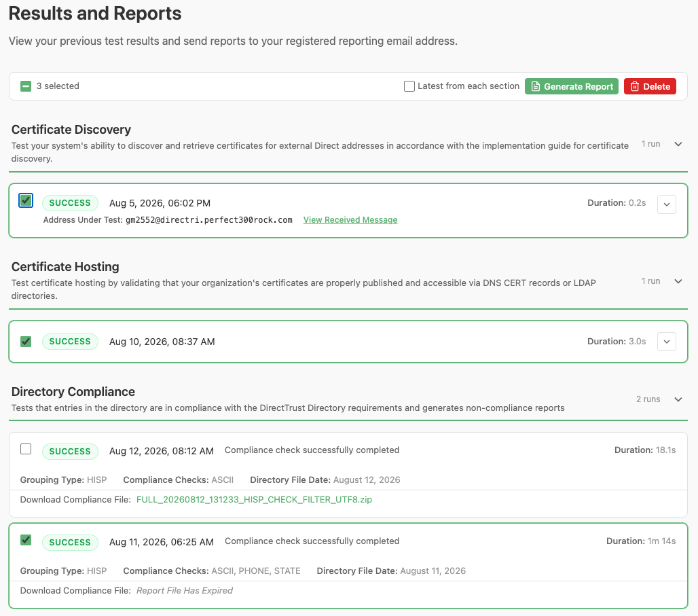This screenshot has width=698, height=616.
Task: Open the View Received Message link
Action: pos(350,219)
